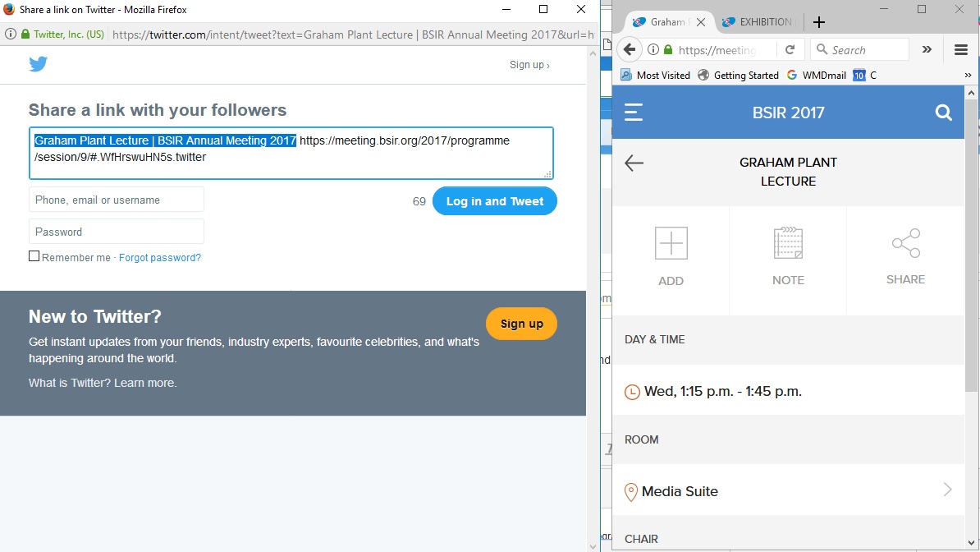This screenshot has width=980, height=552.
Task: Click the orange Sign up button
Action: 521,324
